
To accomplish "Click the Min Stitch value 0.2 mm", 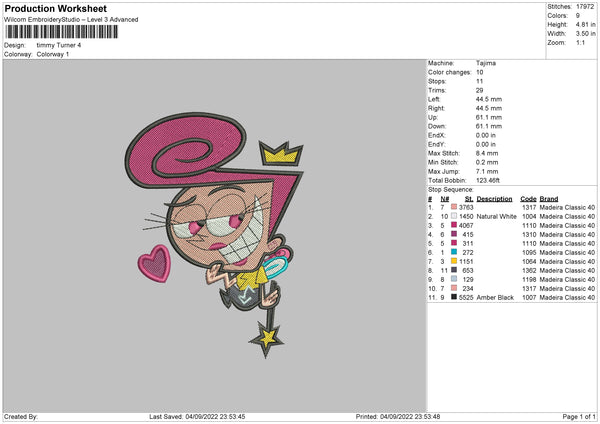I will 487,162.
